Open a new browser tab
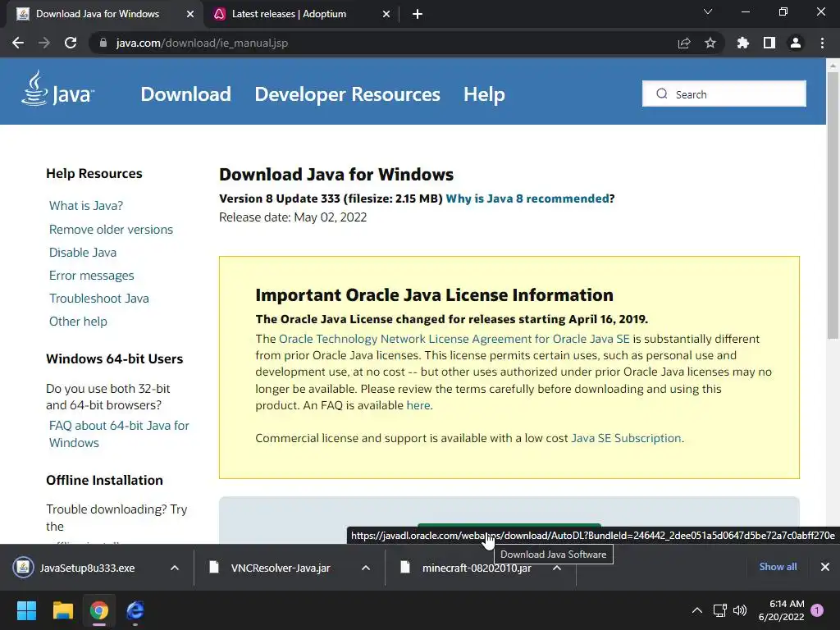Image resolution: width=840 pixels, height=630 pixels. [418, 14]
